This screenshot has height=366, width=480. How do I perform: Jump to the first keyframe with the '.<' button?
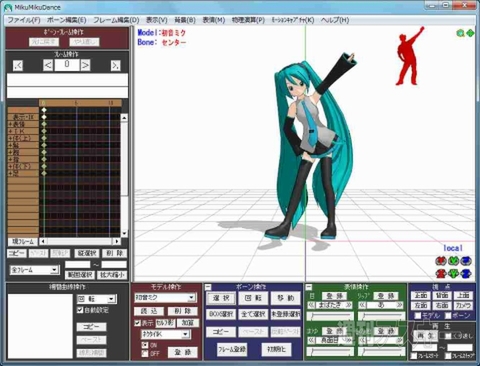pos(18,65)
